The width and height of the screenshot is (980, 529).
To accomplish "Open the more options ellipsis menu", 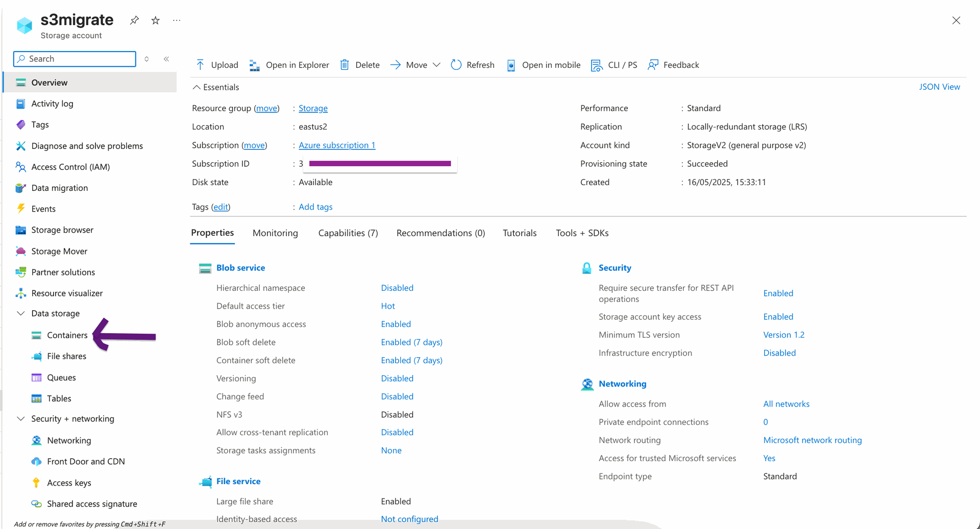I will pyautogui.click(x=177, y=20).
